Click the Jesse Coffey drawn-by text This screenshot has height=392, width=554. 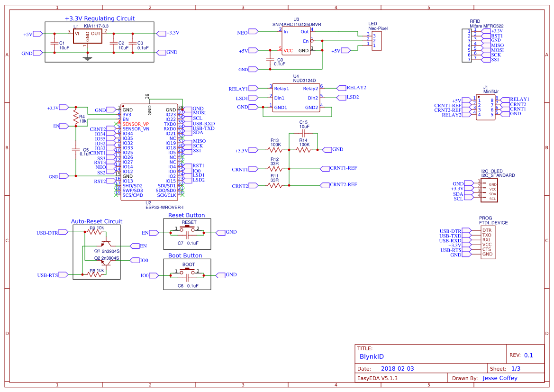pos(500,378)
